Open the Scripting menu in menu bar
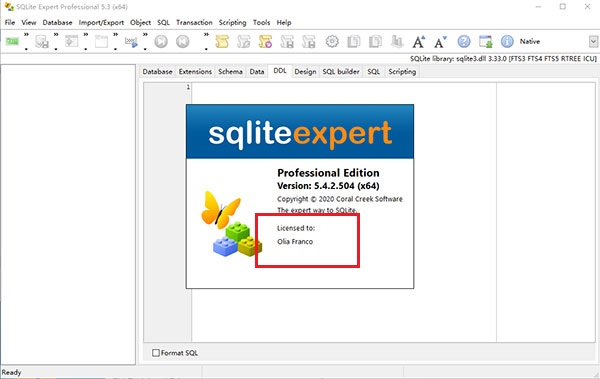Viewport: 600px width, 379px height. pyautogui.click(x=232, y=23)
